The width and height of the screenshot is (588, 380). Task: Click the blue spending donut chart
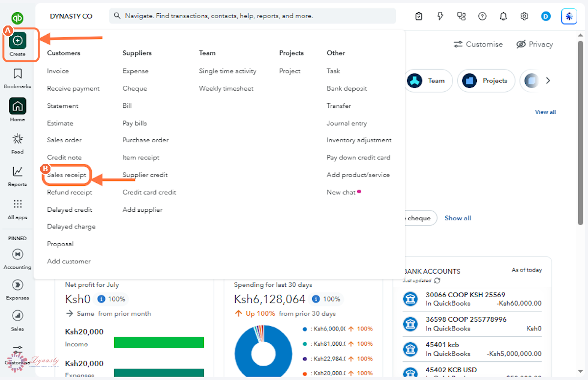[x=264, y=352]
